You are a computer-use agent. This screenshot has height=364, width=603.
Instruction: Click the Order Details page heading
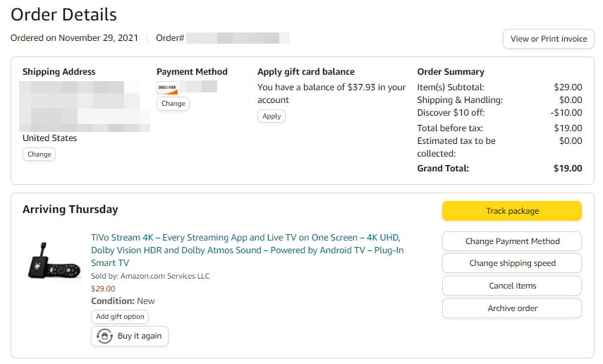pos(64,15)
